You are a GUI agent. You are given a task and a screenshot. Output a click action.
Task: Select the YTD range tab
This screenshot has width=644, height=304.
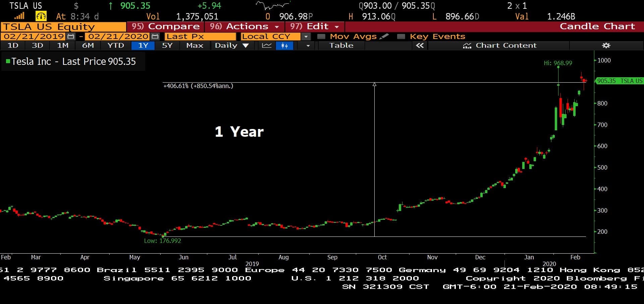[116, 45]
